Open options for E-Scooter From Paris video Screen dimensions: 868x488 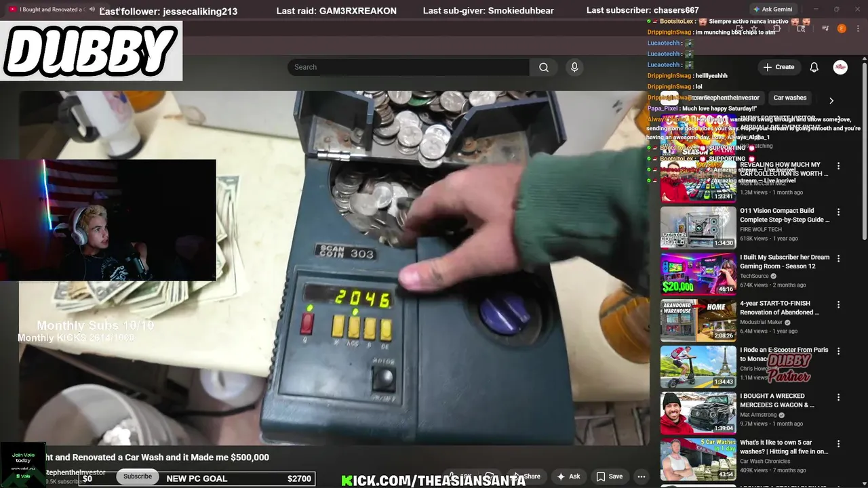[x=838, y=351]
